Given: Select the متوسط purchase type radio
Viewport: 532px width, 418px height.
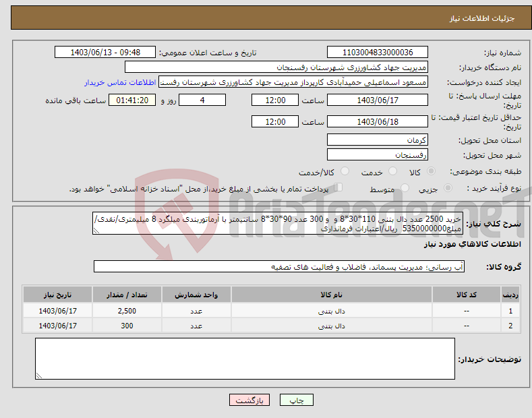Looking at the screenshot, I should (405, 188).
